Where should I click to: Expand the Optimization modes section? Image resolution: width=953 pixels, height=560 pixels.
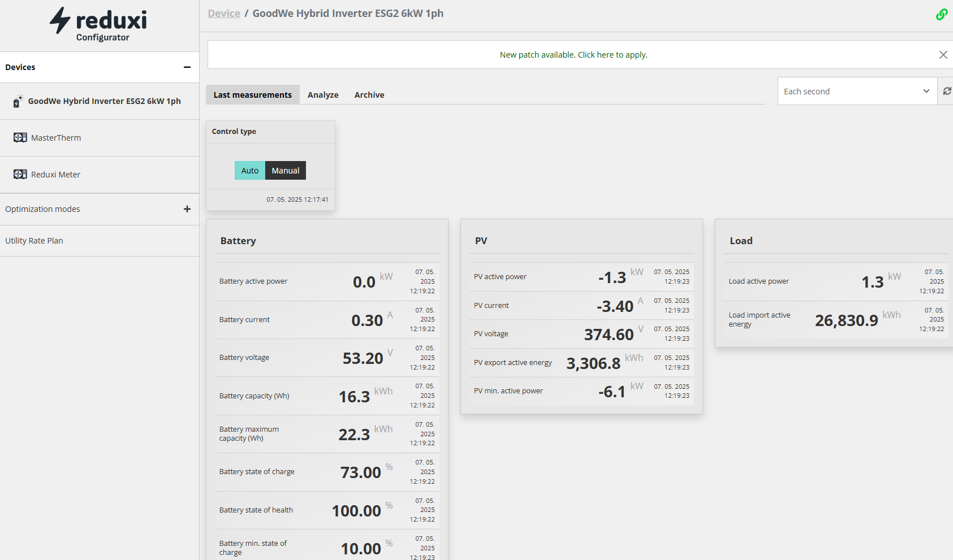point(187,209)
